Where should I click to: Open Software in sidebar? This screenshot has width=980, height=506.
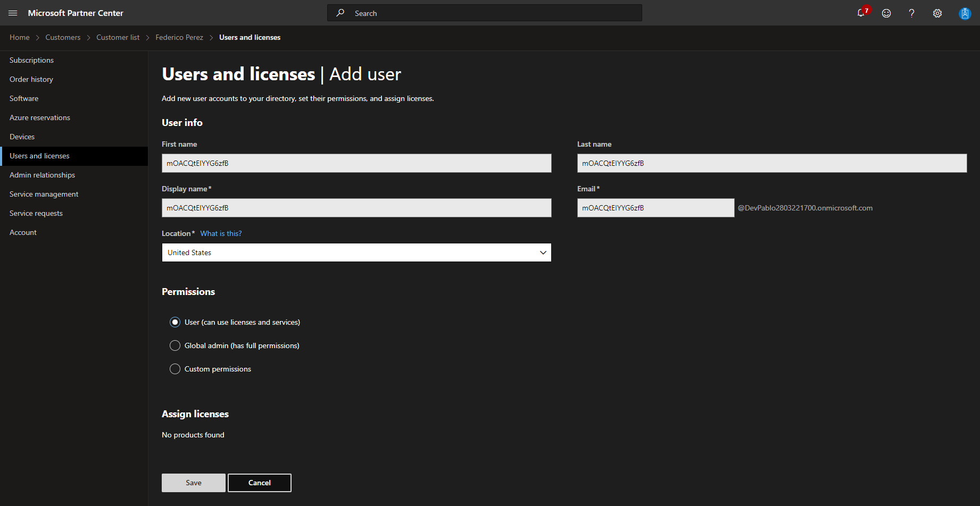pyautogui.click(x=74, y=98)
